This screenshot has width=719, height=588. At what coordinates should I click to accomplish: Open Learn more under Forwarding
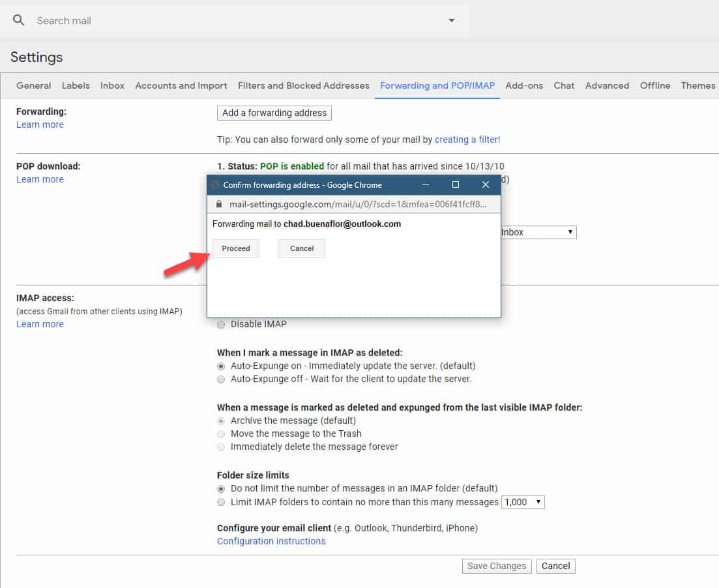point(40,125)
